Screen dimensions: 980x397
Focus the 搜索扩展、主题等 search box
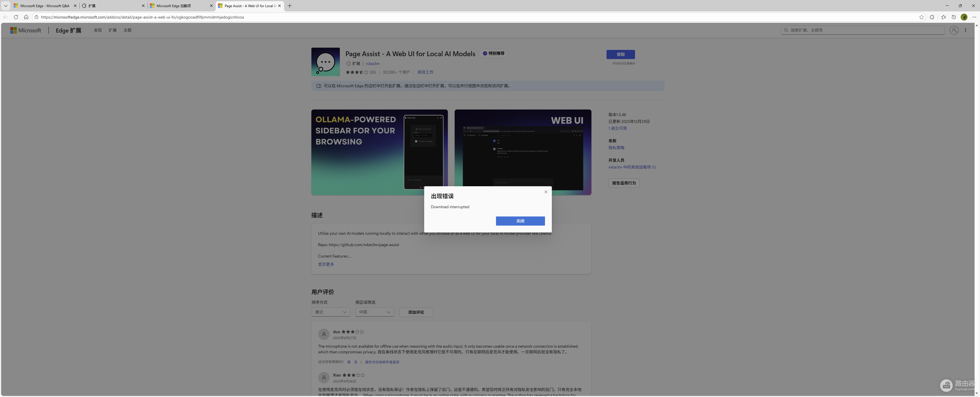click(x=862, y=30)
